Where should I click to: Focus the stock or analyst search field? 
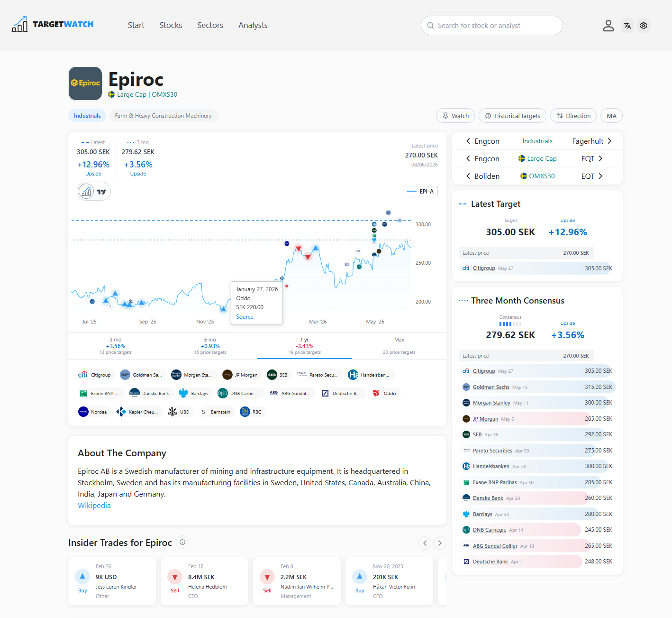pyautogui.click(x=492, y=26)
